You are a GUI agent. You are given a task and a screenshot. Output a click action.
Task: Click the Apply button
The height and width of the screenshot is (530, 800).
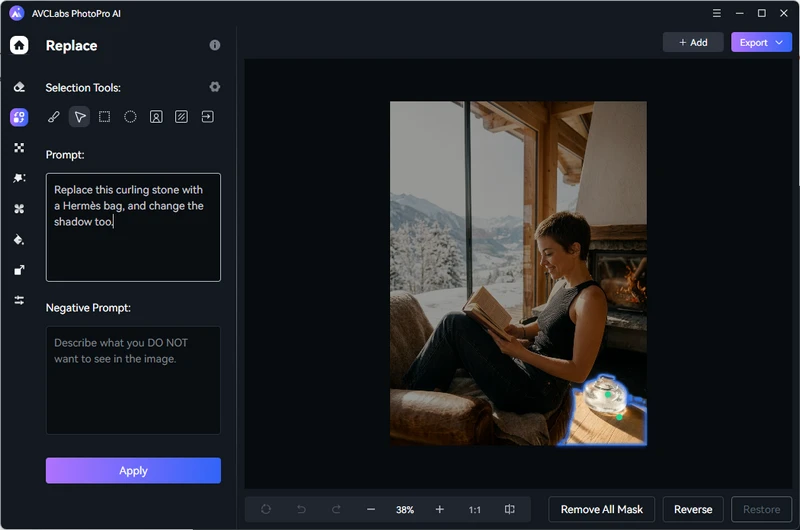133,471
